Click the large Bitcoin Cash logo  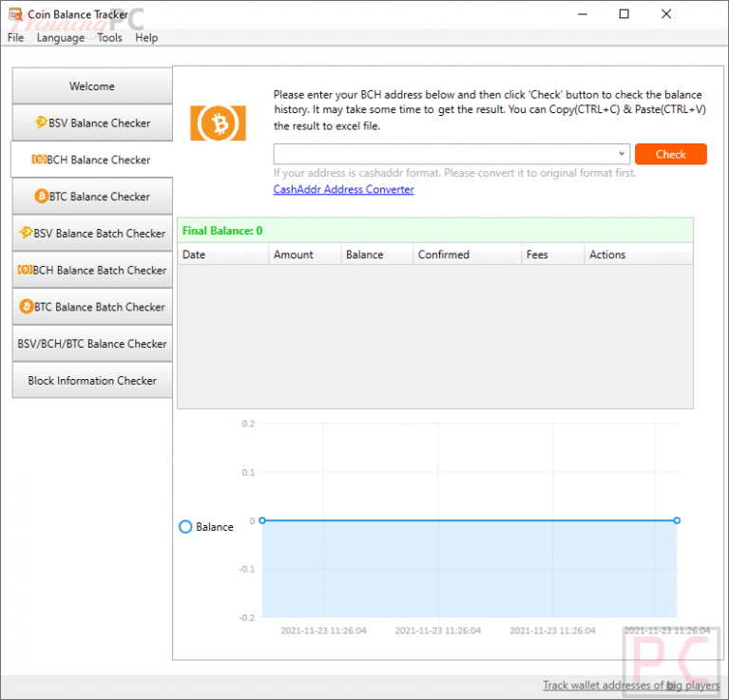(218, 123)
